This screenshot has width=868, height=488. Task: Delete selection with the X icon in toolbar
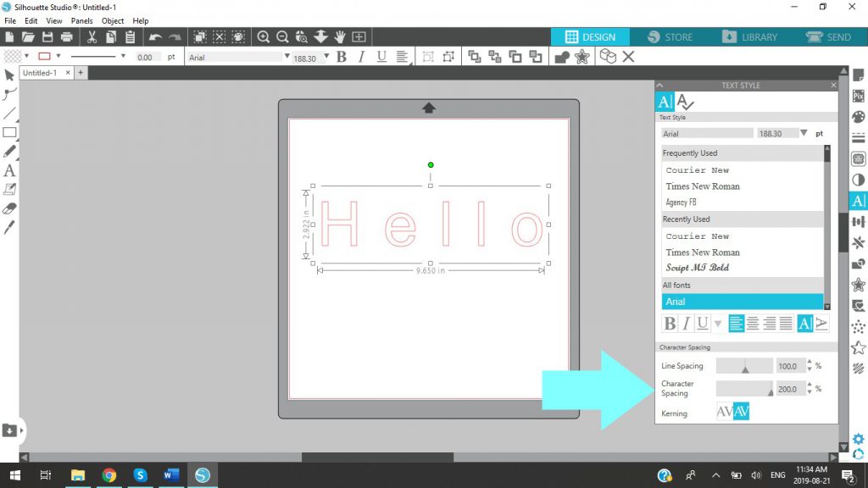(628, 57)
